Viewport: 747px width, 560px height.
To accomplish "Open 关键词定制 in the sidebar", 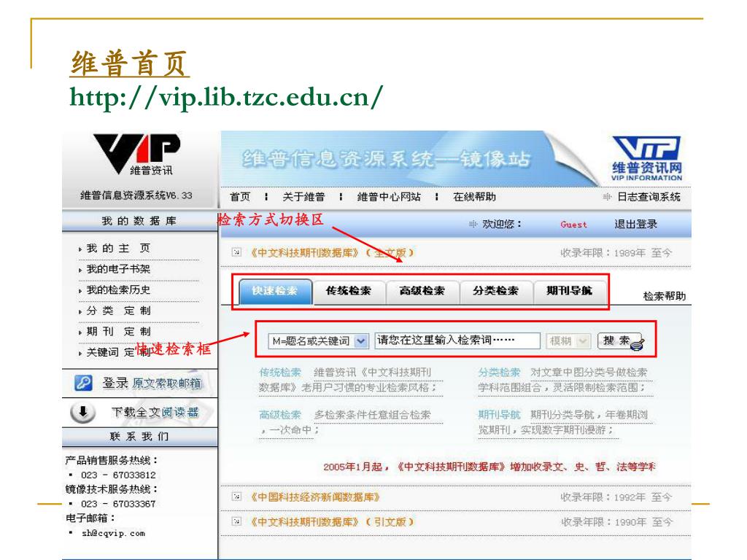I will pyautogui.click(x=118, y=352).
